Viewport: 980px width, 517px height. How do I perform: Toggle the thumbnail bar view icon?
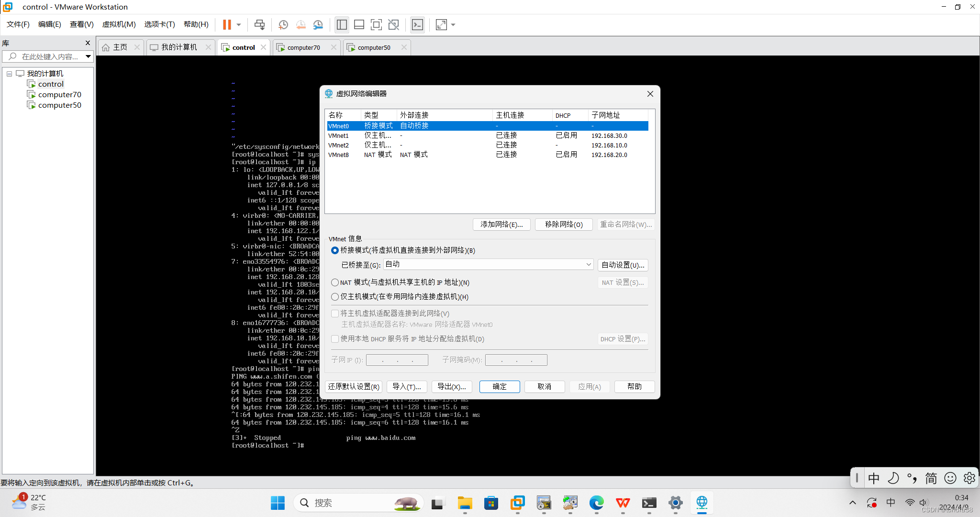(359, 24)
